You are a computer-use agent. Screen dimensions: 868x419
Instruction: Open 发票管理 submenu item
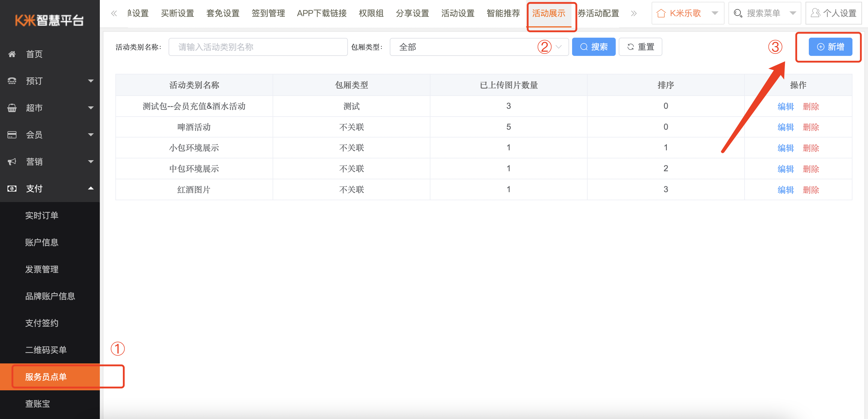[50, 270]
